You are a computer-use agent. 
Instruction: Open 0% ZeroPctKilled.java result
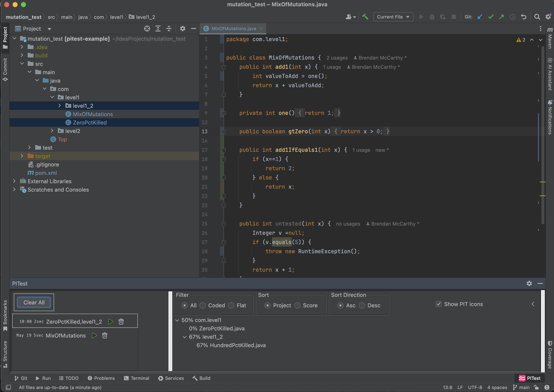[x=217, y=328]
